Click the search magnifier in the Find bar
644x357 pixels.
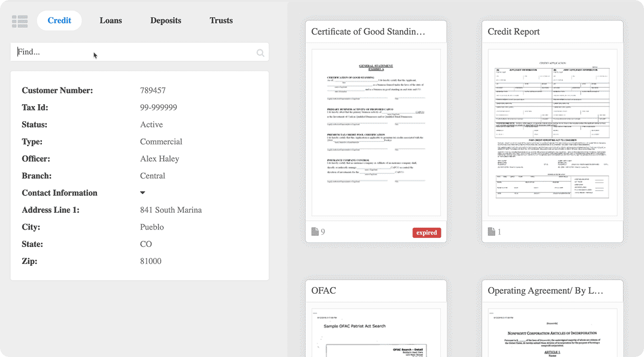(260, 52)
